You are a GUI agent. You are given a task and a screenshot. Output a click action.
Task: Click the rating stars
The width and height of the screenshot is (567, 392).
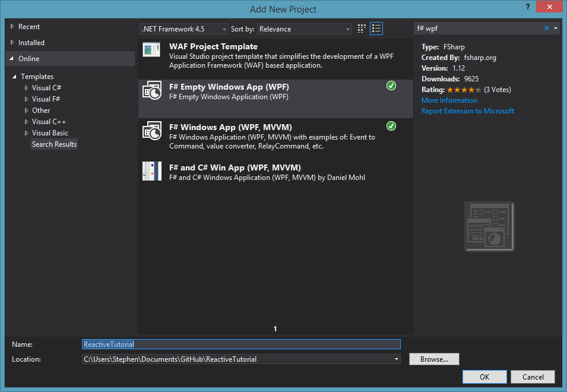tap(464, 90)
